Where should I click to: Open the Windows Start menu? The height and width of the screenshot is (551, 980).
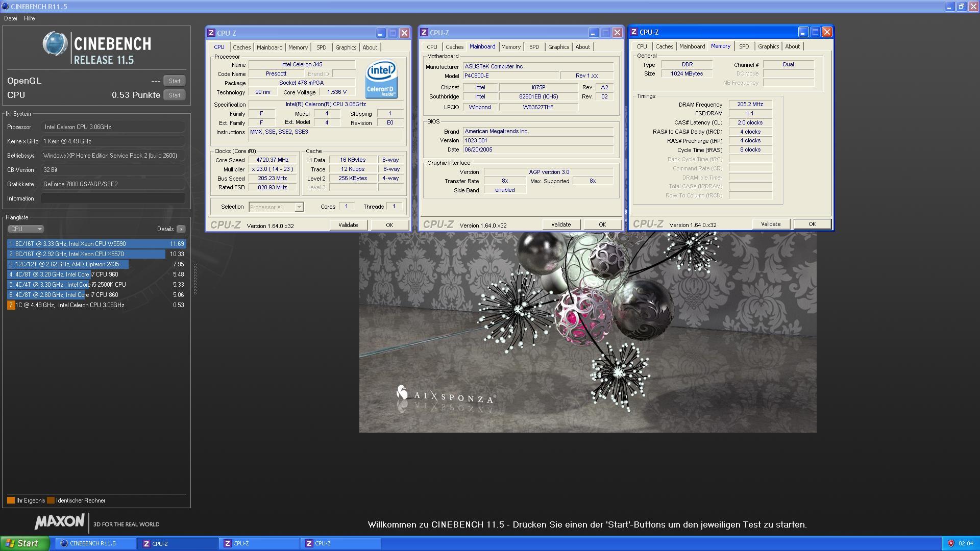coord(25,543)
